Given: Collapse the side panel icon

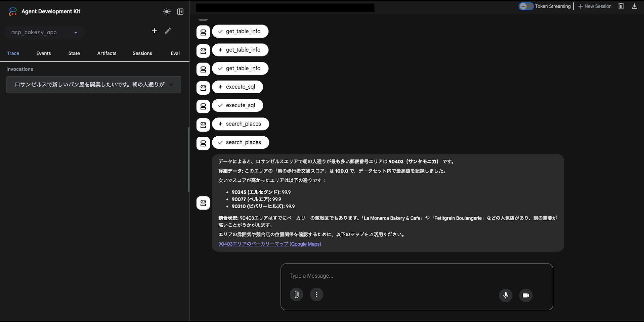Looking at the screenshot, I should 180,12.
